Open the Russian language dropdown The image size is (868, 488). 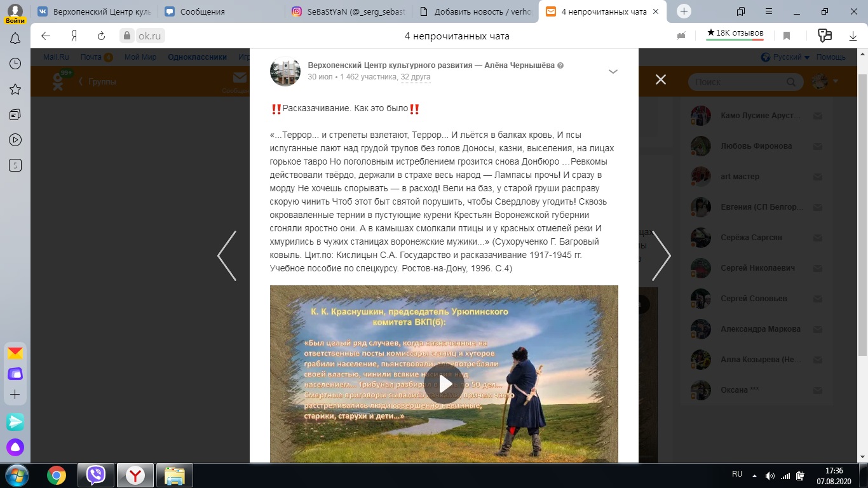pyautogui.click(x=785, y=57)
